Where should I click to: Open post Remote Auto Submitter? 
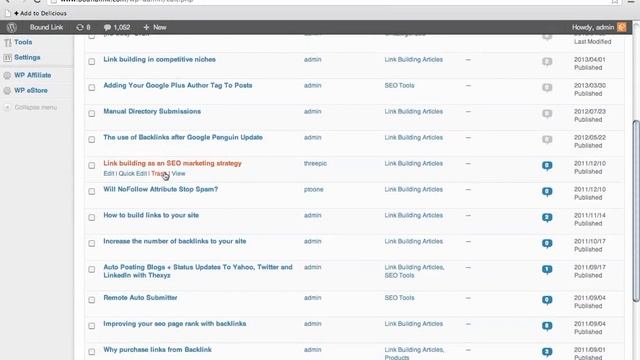tap(140, 298)
